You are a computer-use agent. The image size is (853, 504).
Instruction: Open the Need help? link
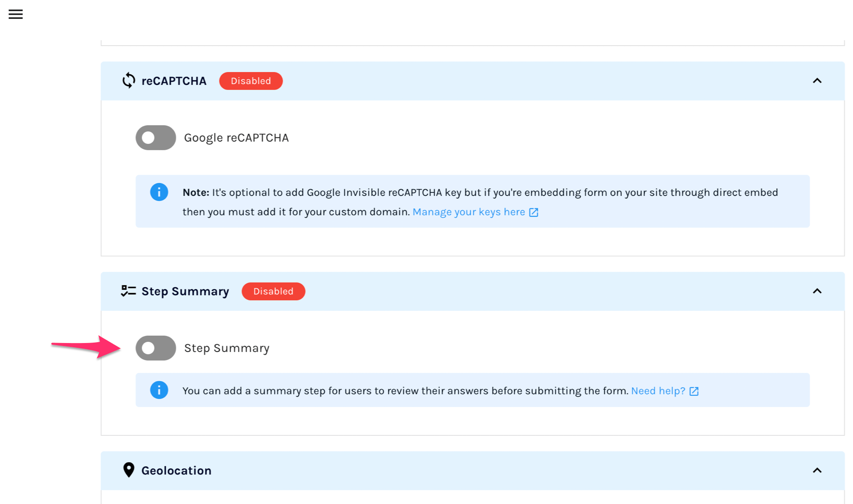point(658,391)
